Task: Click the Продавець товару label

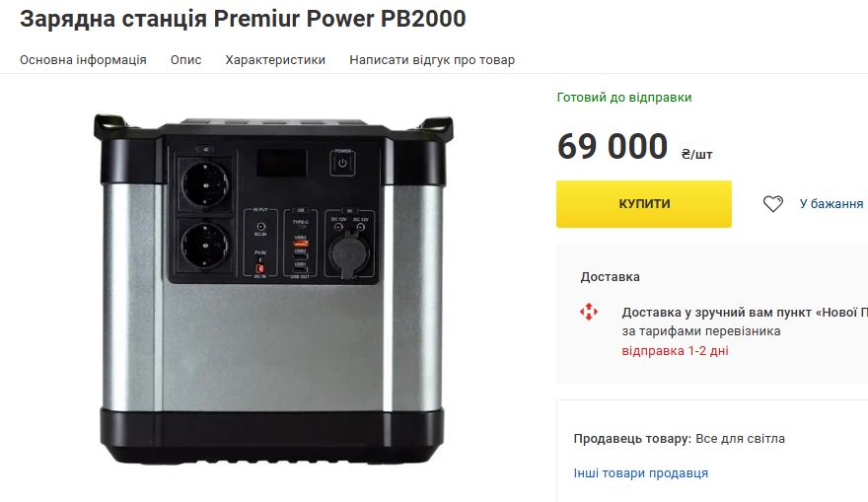Action: (x=631, y=439)
